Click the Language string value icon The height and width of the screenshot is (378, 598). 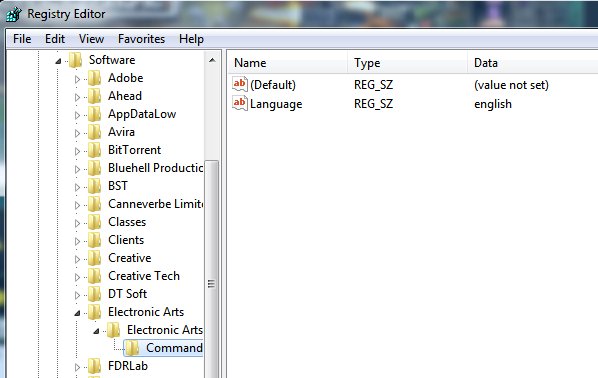tap(240, 103)
